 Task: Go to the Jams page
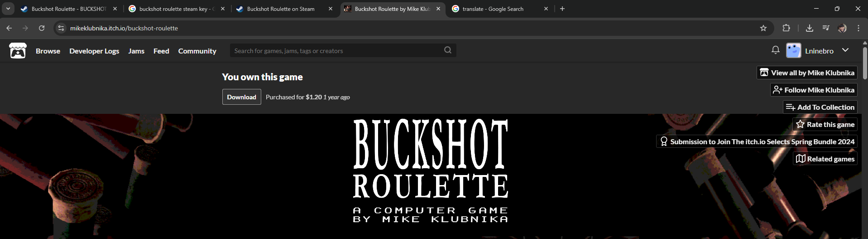pyautogui.click(x=136, y=51)
